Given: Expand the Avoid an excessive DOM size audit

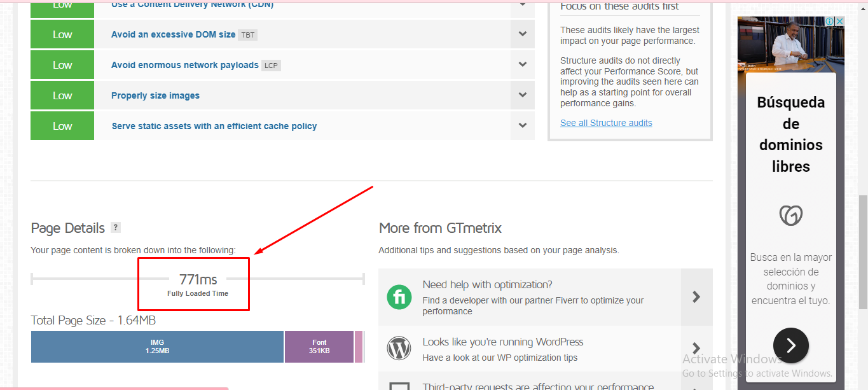Looking at the screenshot, I should click(522, 34).
